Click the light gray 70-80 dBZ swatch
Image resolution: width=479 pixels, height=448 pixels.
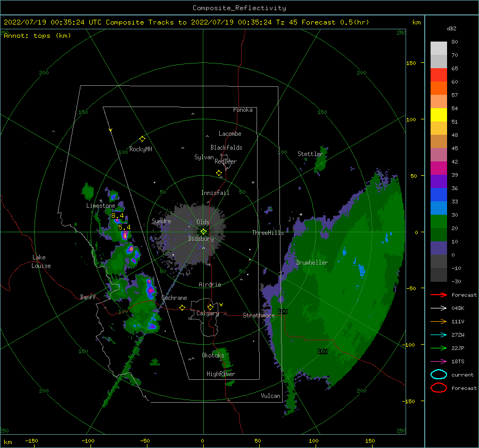(x=439, y=48)
